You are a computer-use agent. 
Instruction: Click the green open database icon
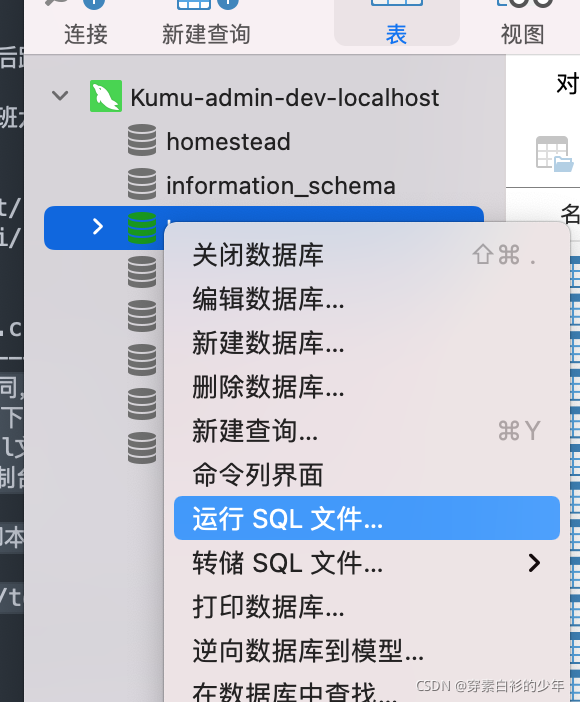142,228
